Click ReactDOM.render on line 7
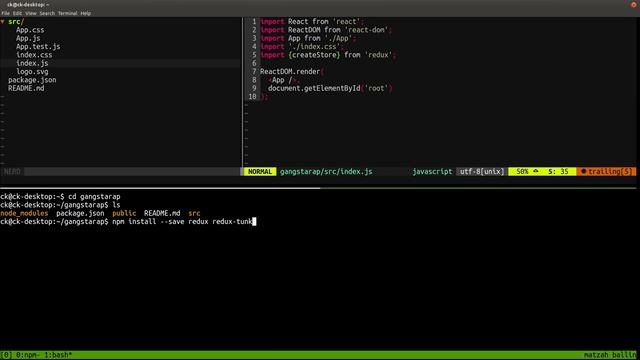640x360 pixels. point(290,72)
